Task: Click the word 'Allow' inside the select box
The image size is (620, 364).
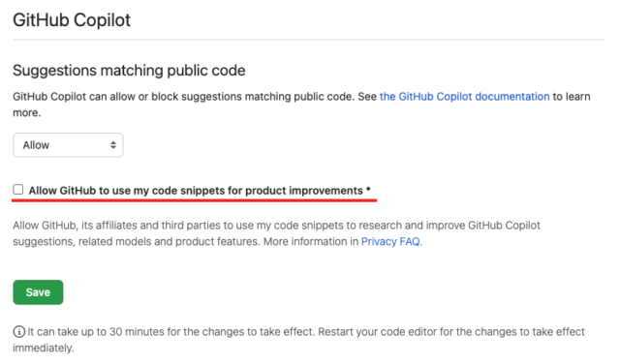Action: (36, 145)
